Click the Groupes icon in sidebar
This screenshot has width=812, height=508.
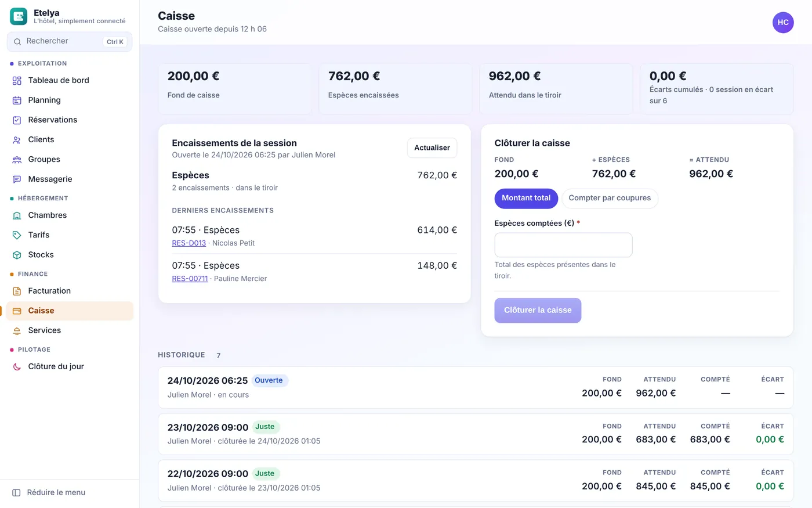pyautogui.click(x=17, y=160)
